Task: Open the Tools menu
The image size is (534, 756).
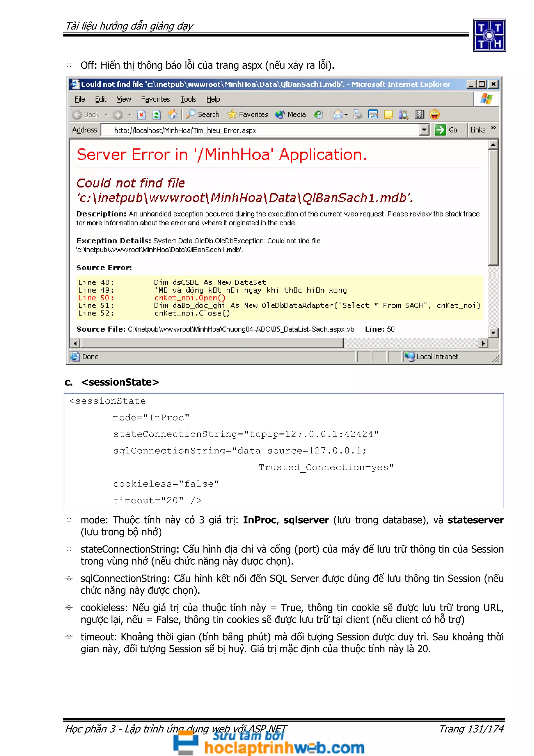Action: pyautogui.click(x=188, y=99)
